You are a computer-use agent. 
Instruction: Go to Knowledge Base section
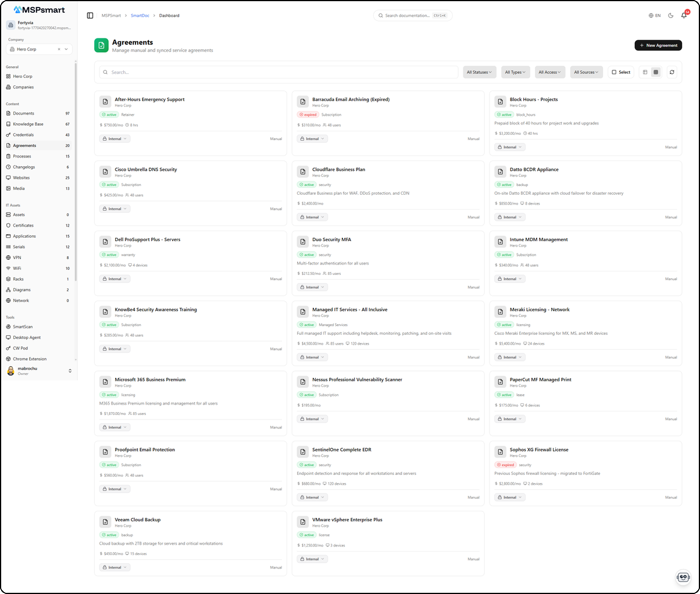click(28, 124)
